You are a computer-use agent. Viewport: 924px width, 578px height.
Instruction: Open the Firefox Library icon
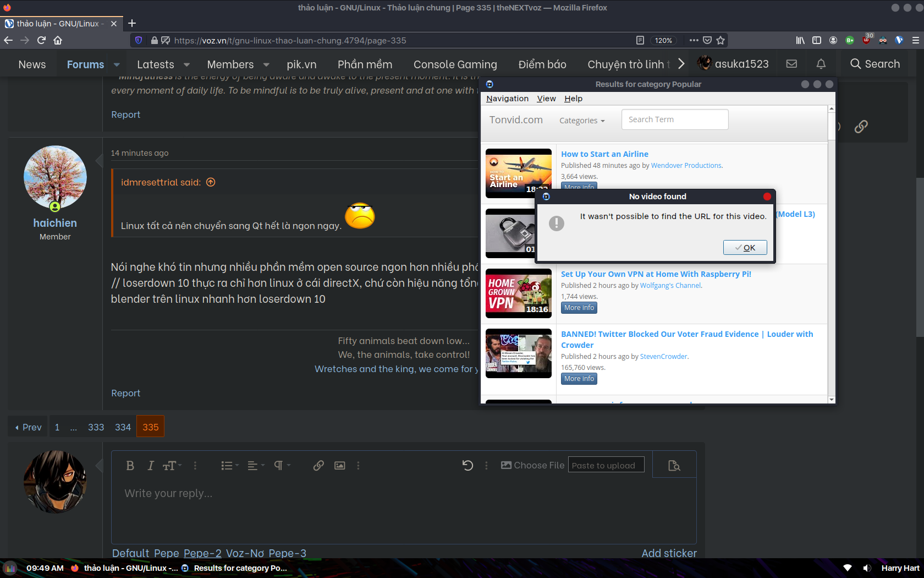800,40
